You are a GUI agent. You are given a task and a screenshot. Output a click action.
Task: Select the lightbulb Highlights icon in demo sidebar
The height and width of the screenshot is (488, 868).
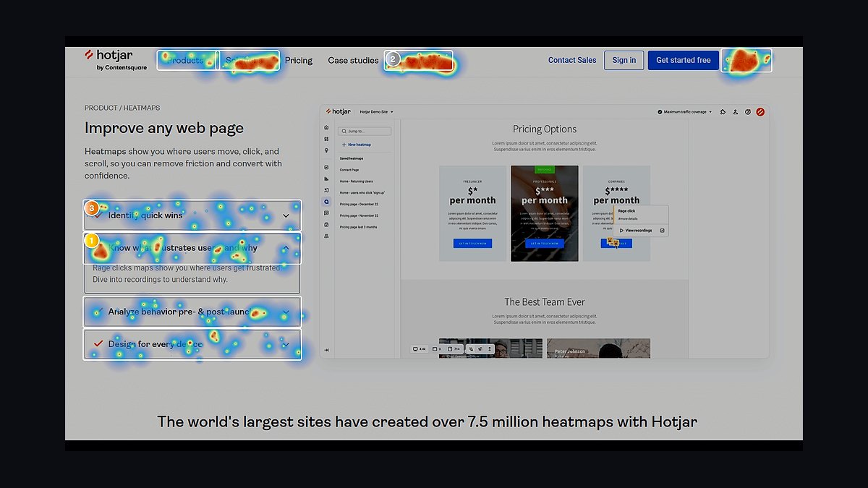[326, 150]
